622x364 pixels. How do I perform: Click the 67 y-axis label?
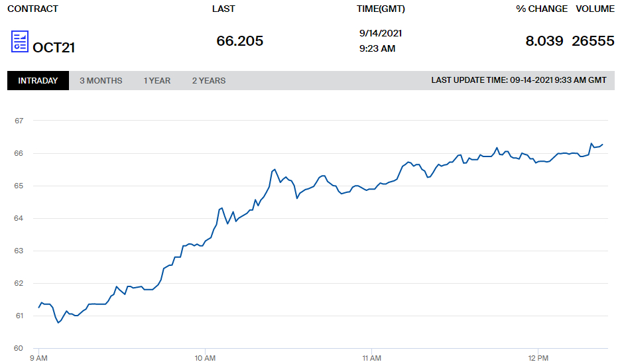[x=19, y=121]
